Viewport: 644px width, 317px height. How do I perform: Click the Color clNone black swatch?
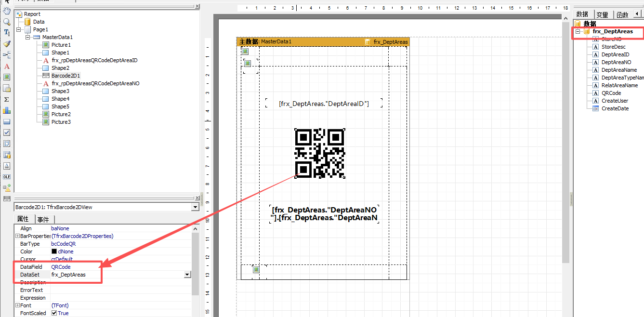[x=54, y=251]
